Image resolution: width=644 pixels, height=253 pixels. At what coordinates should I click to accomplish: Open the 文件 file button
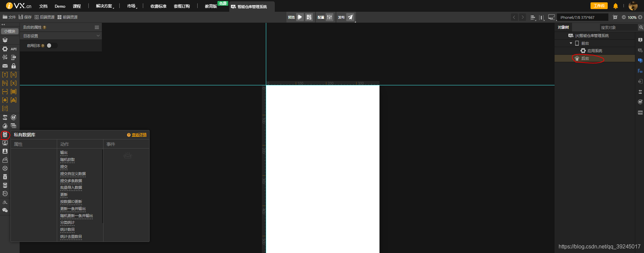[9, 17]
